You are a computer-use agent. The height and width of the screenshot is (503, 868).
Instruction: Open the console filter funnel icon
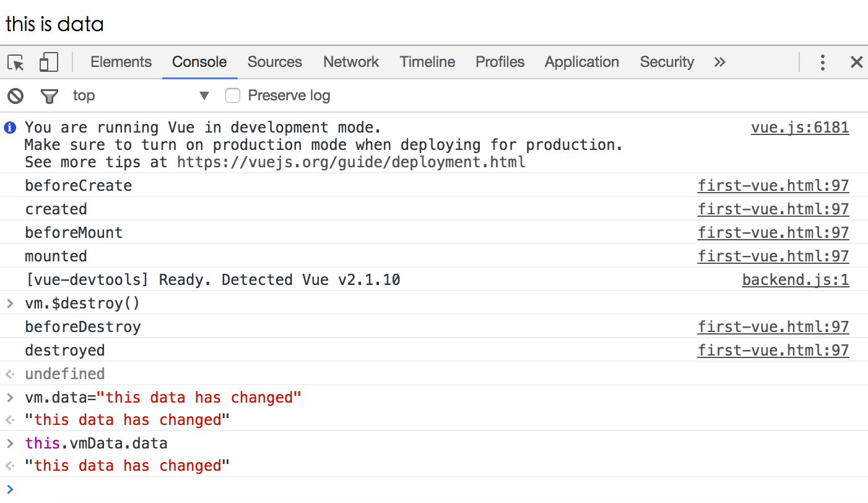pyautogui.click(x=49, y=96)
